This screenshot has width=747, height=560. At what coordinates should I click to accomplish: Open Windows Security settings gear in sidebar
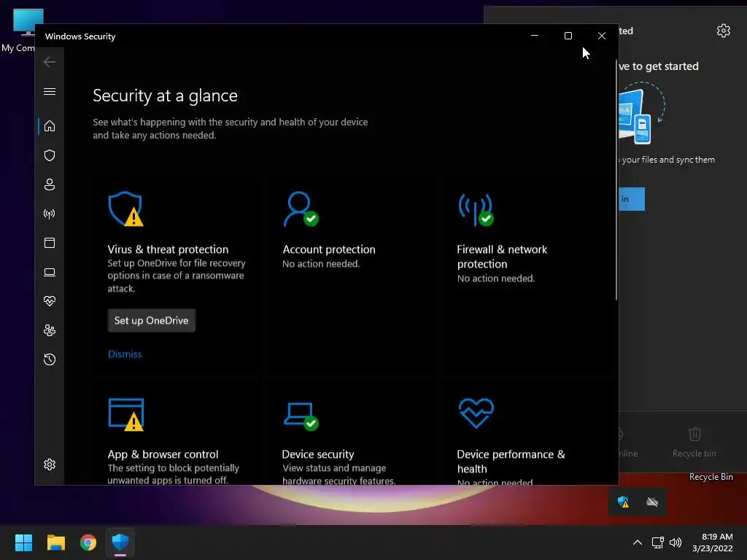50,464
